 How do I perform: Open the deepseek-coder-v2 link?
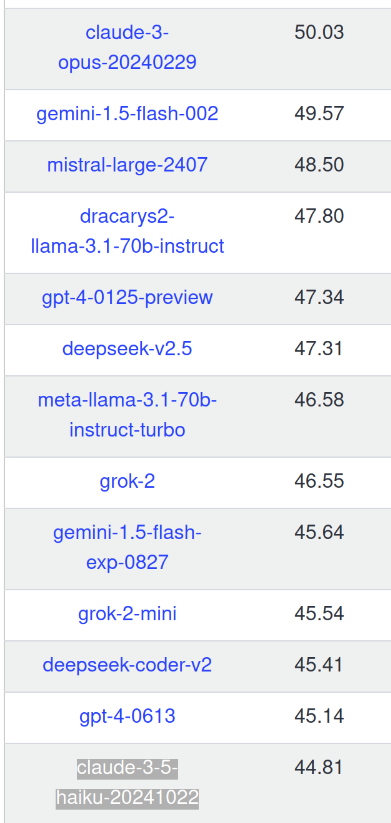127,665
